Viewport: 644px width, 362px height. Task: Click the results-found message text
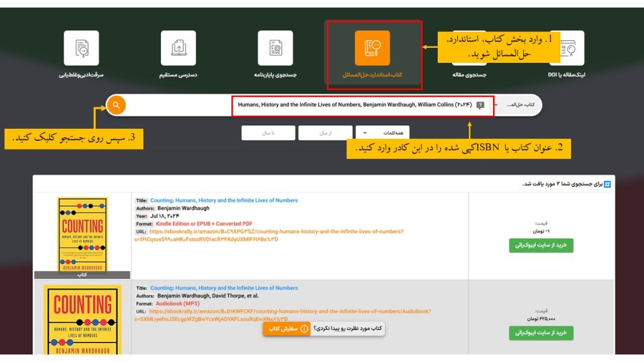click(x=562, y=184)
